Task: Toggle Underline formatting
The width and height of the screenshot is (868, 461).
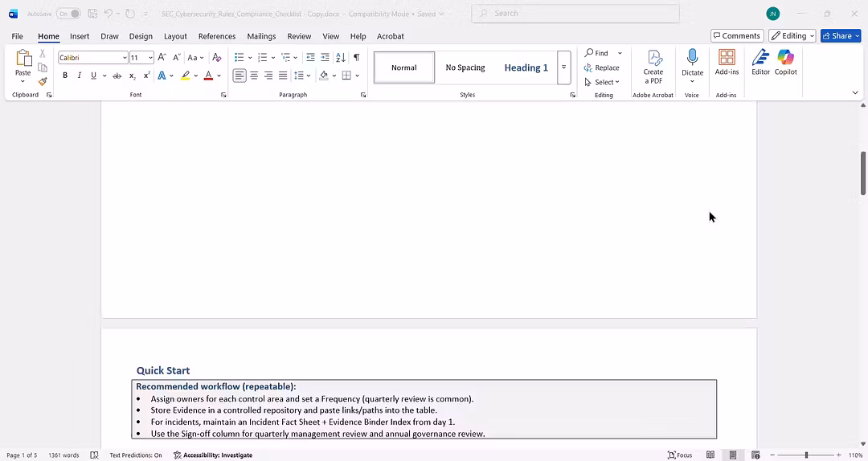Action: tap(93, 75)
